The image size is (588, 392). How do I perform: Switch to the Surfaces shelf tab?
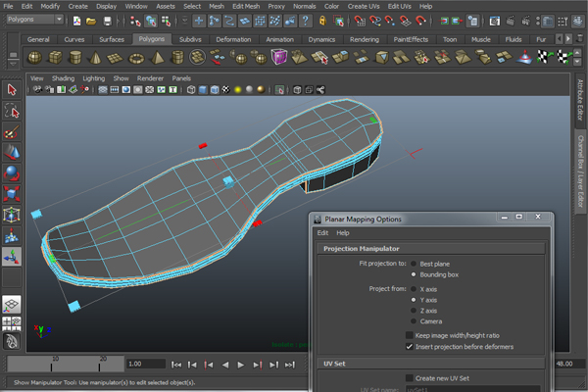click(112, 39)
